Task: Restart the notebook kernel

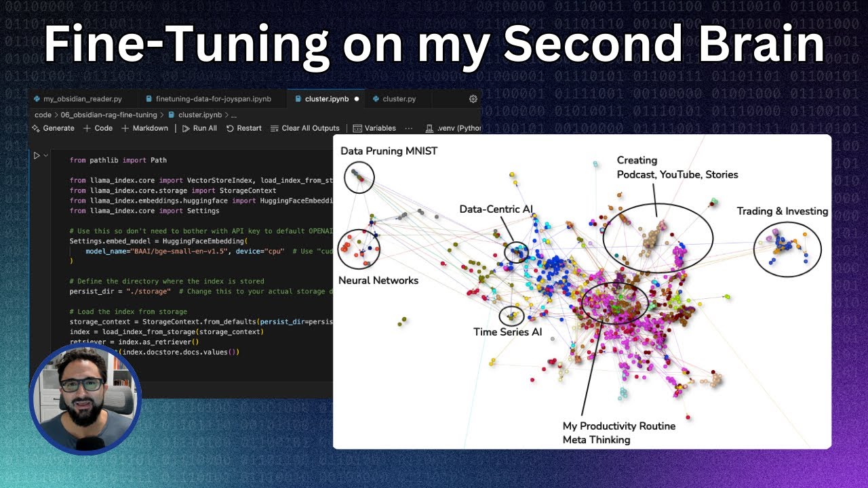Action: click(244, 128)
